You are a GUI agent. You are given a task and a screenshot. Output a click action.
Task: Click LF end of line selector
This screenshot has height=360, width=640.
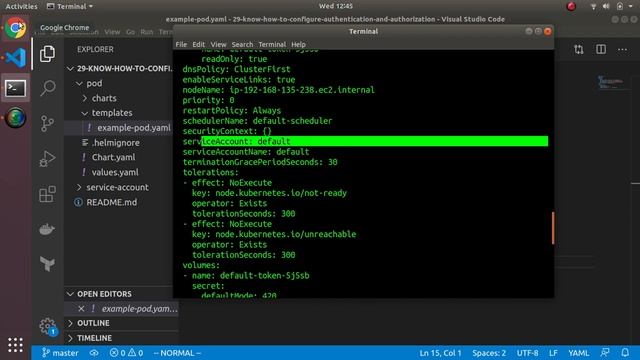point(553,353)
